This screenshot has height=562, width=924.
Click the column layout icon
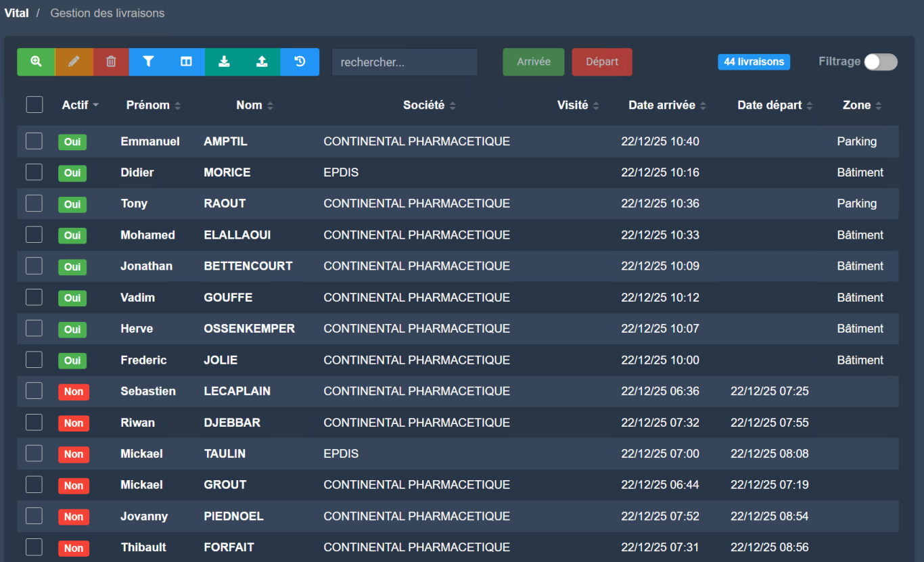click(186, 62)
